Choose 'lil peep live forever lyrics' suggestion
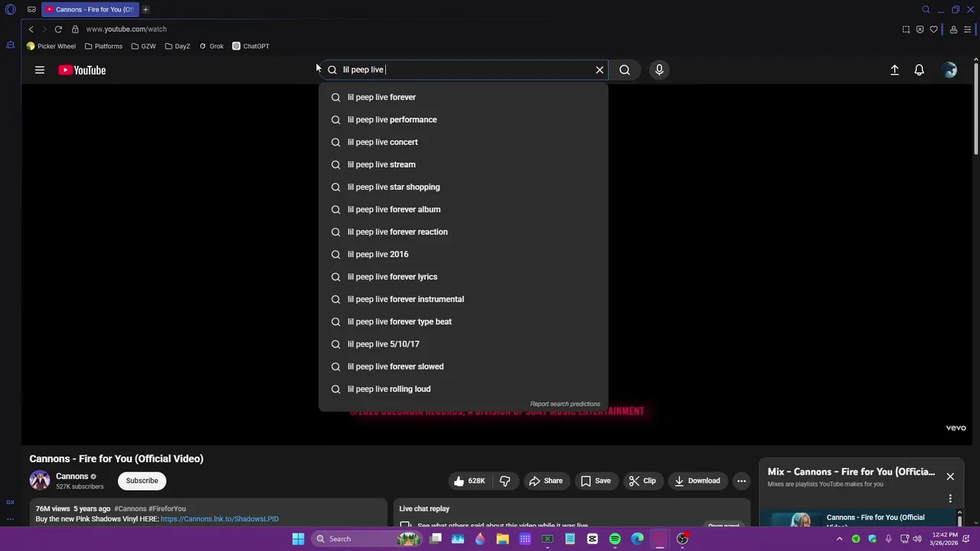The image size is (980, 551). tap(463, 277)
